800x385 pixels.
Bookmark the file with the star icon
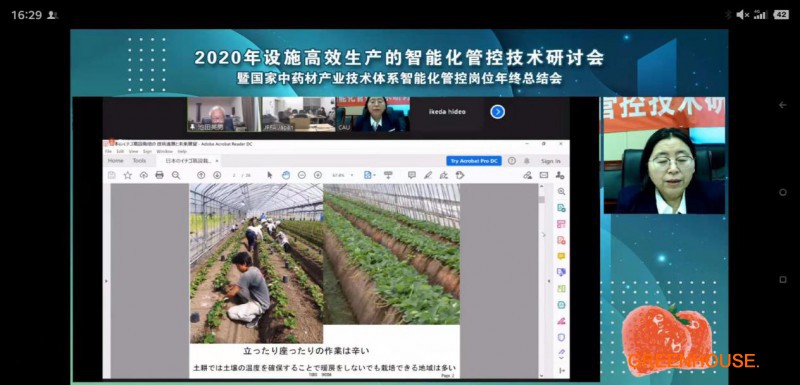128,175
